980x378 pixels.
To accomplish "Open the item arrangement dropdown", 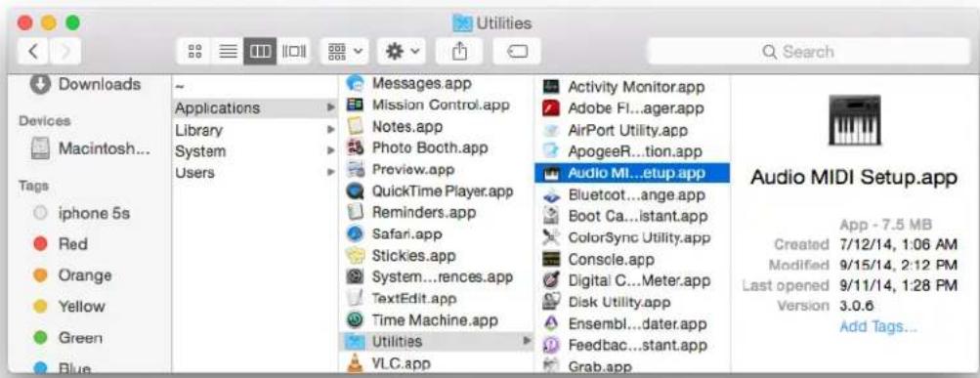I will tap(344, 51).
